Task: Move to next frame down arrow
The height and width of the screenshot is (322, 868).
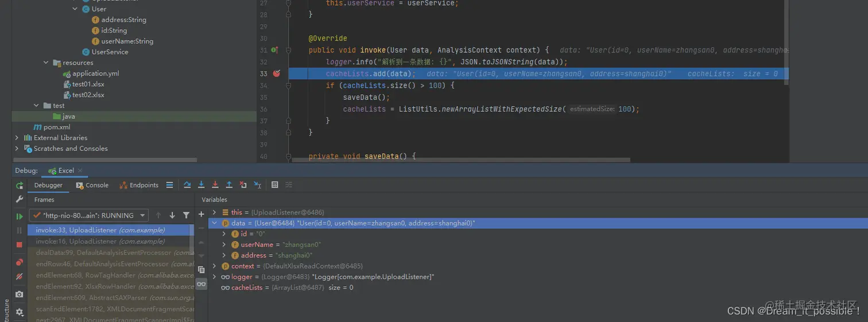Action: (x=172, y=215)
